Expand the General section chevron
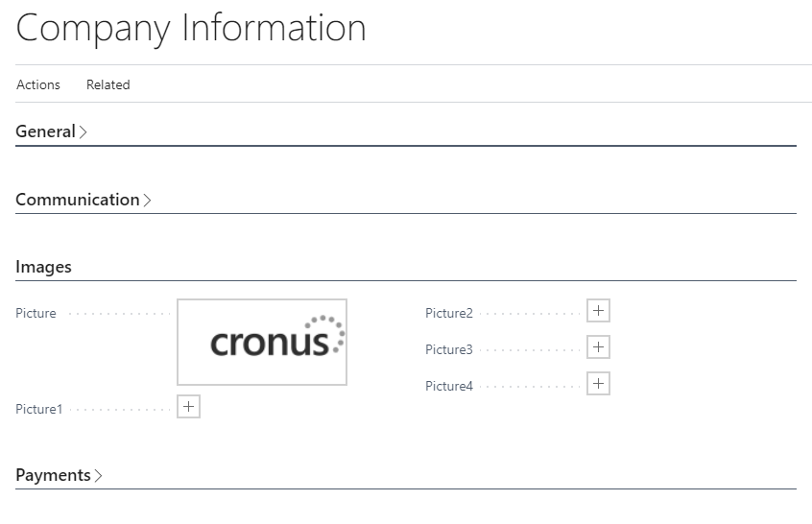 tap(83, 132)
